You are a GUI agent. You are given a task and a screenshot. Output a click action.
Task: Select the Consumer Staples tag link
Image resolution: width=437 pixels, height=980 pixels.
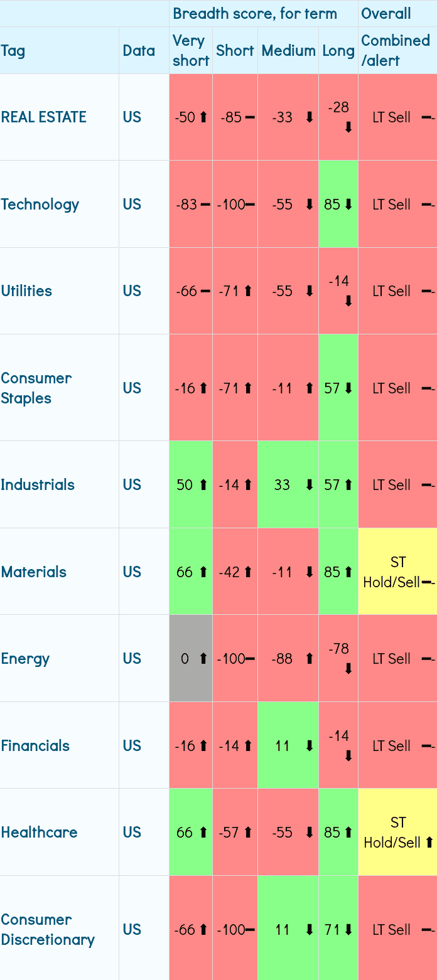coord(36,388)
